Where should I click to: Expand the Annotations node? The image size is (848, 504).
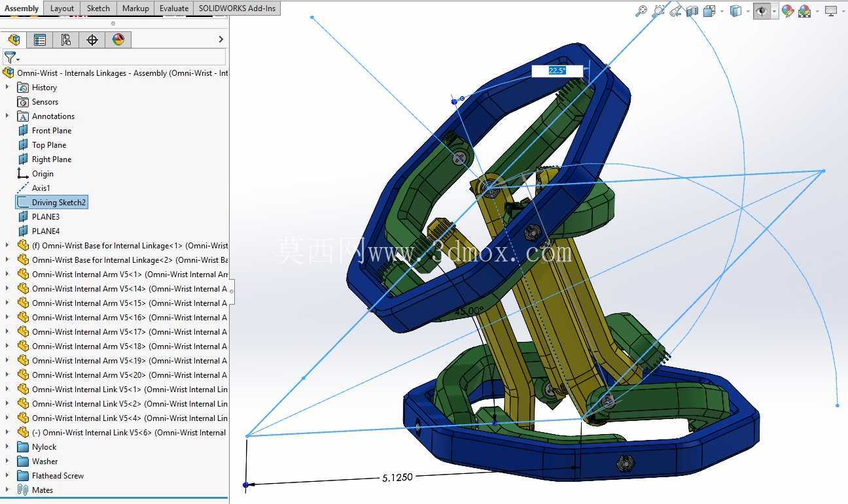click(x=7, y=116)
